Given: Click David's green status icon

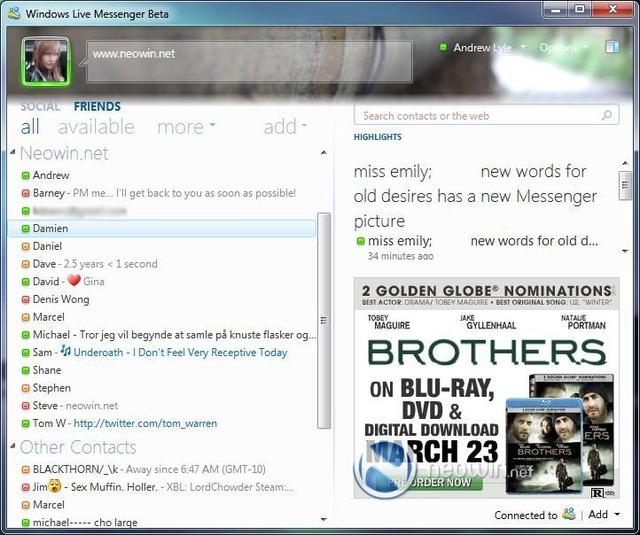Looking at the screenshot, I should tap(25, 282).
